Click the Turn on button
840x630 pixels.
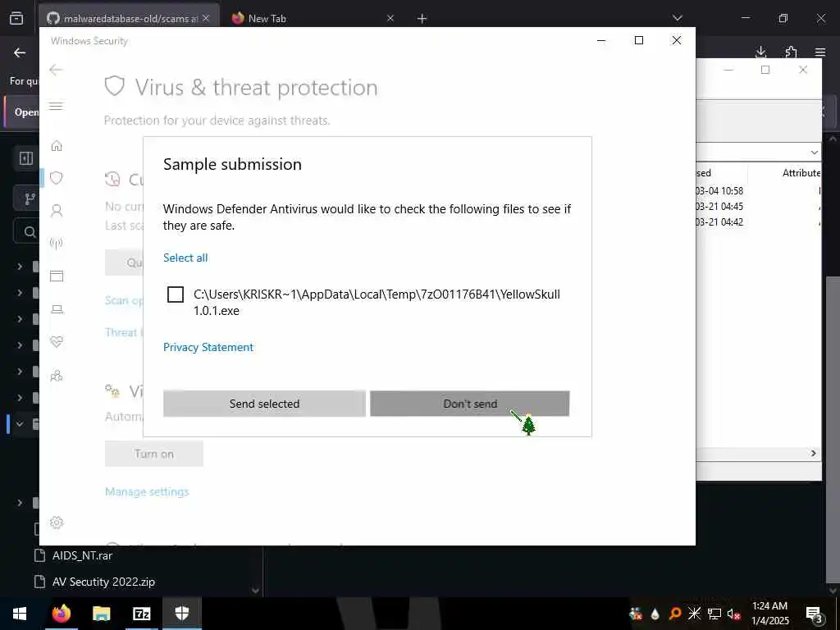pos(153,454)
